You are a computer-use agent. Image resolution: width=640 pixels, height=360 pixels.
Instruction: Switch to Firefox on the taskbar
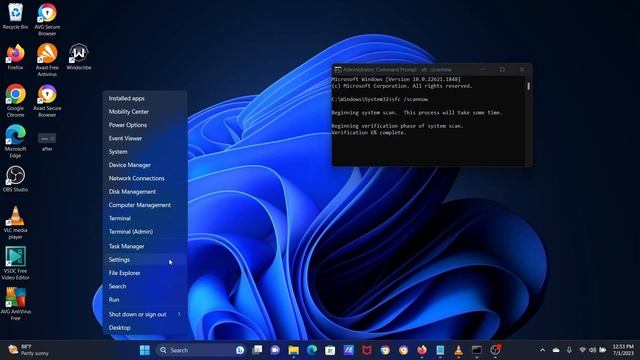pos(422,350)
